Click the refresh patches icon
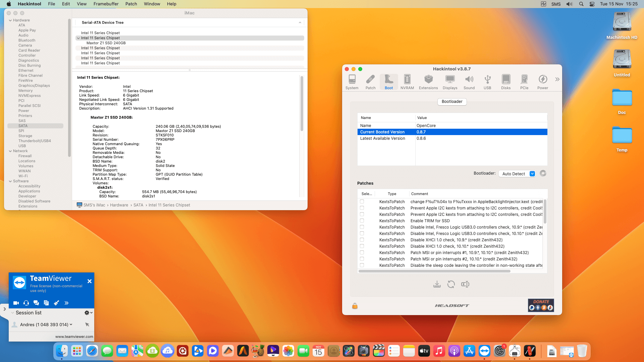Viewport: 644px width, 362px height. coord(451,284)
